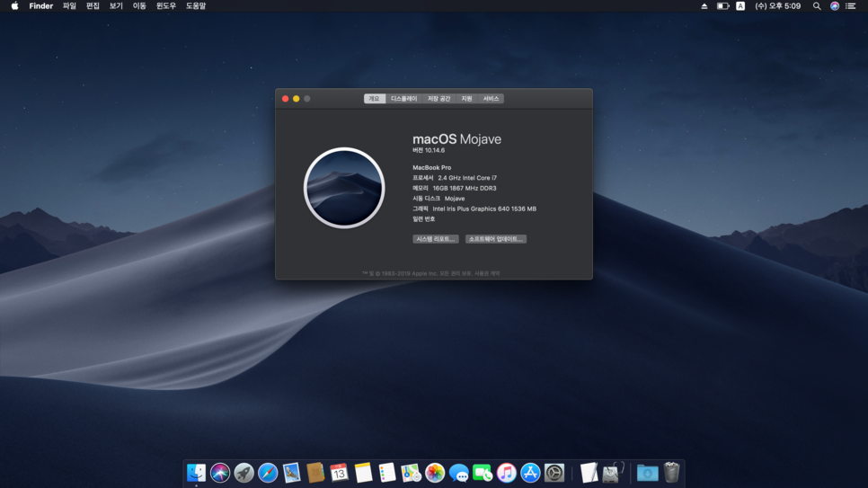This screenshot has height=488, width=868.
Task: Switch input source via A icon
Action: pyautogui.click(x=740, y=6)
